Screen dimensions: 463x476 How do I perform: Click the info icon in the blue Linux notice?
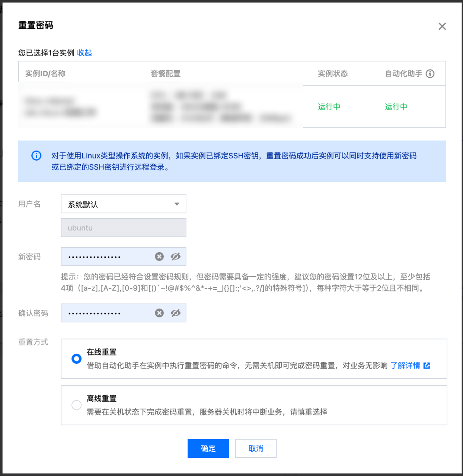tap(36, 155)
